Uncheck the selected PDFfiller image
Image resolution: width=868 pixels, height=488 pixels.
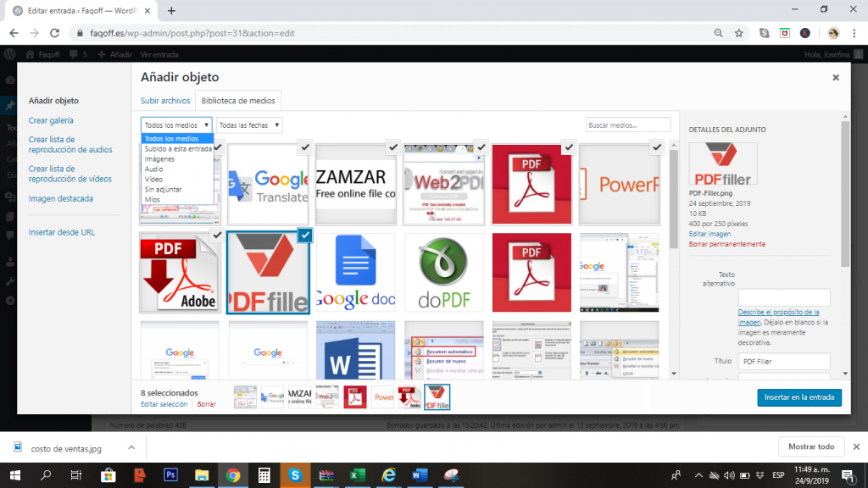point(305,236)
